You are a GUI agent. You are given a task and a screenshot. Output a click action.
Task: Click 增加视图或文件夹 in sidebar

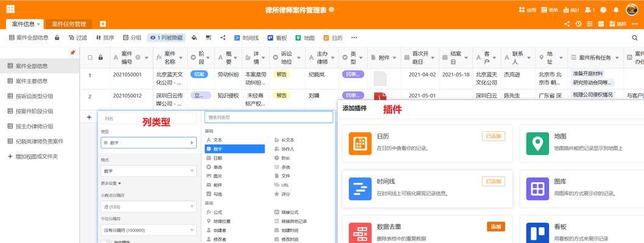click(x=33, y=157)
